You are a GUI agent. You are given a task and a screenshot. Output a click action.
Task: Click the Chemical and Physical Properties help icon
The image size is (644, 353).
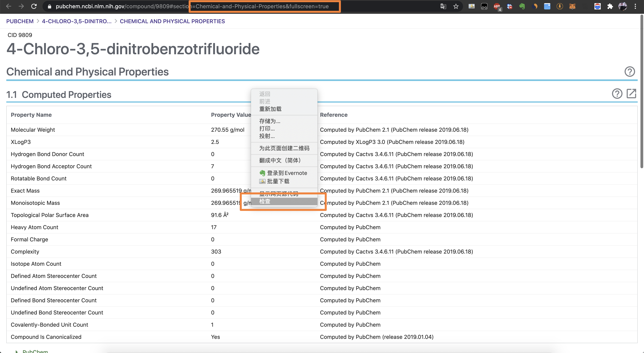[x=630, y=72]
